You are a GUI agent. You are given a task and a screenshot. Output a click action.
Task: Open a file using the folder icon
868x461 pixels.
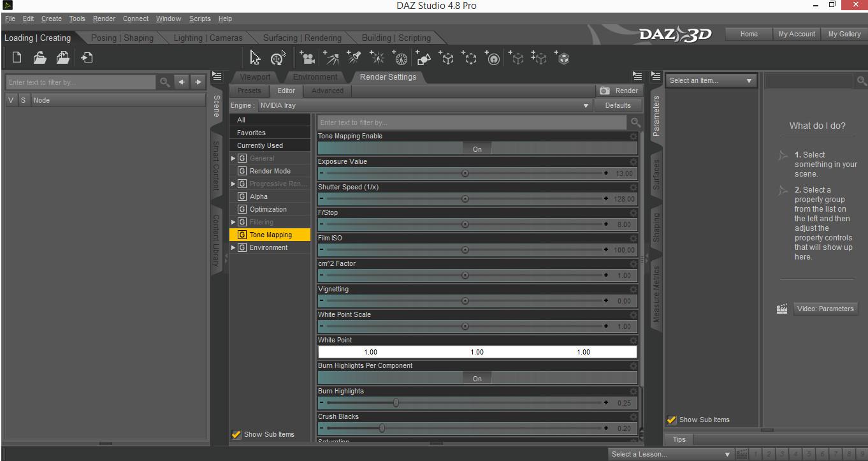click(40, 58)
